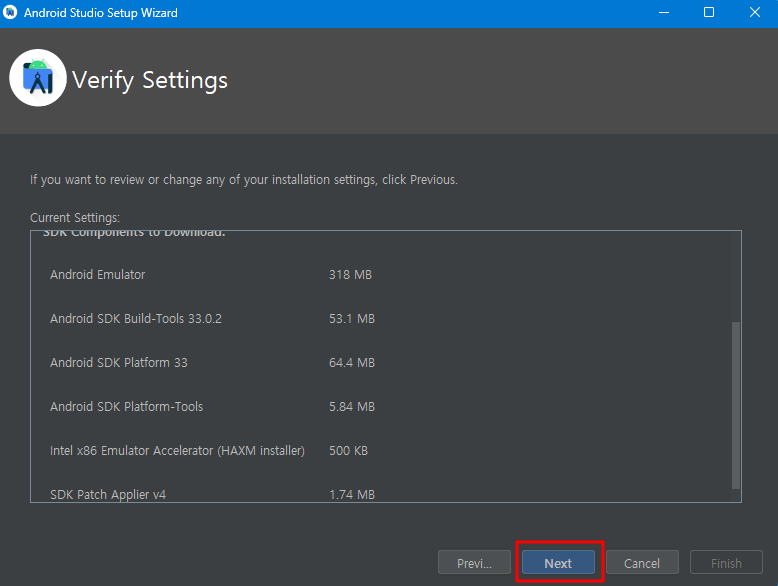Image resolution: width=778 pixels, height=586 pixels.
Task: Click the Next button
Action: tap(558, 563)
